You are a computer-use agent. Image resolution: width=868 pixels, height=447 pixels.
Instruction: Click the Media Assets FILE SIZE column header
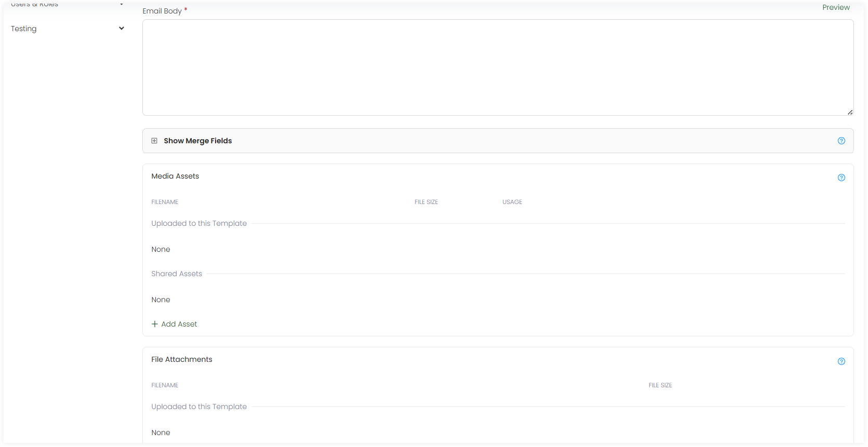click(426, 202)
